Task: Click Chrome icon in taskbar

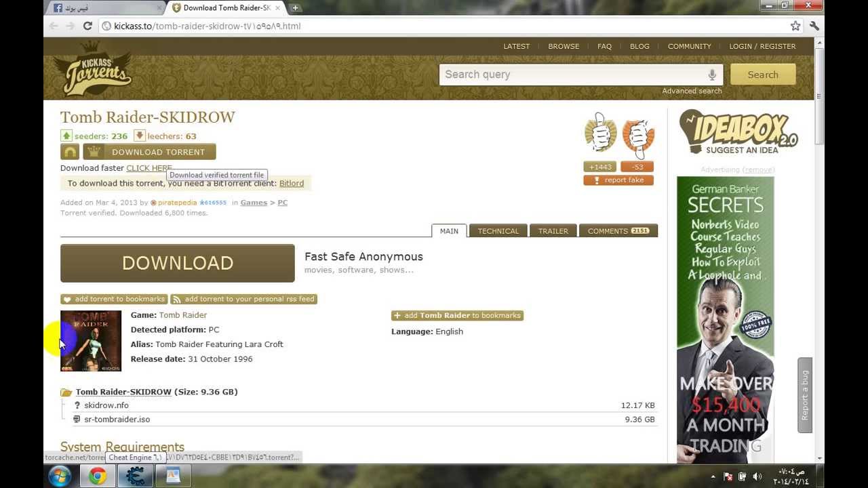Action: click(x=98, y=476)
